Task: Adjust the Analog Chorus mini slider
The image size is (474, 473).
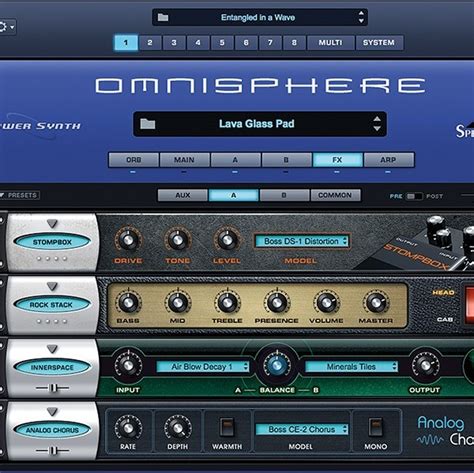Action: pos(52,451)
